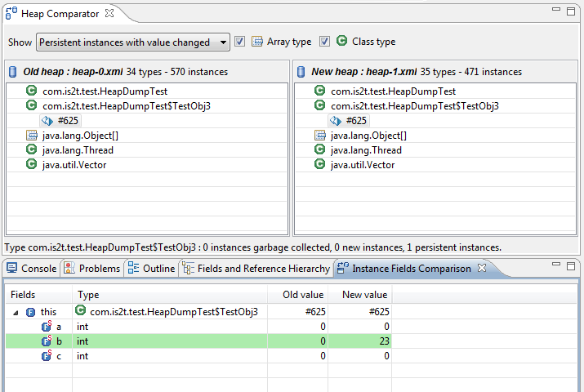This screenshot has height=392, width=584.
Task: Close the Heap Comparator tab
Action: coord(109,14)
